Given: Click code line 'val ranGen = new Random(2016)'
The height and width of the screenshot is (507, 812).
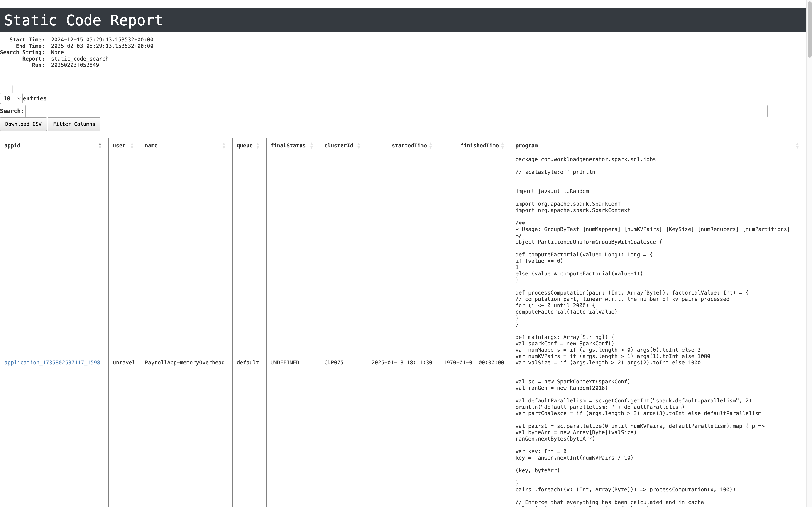Looking at the screenshot, I should [x=561, y=388].
